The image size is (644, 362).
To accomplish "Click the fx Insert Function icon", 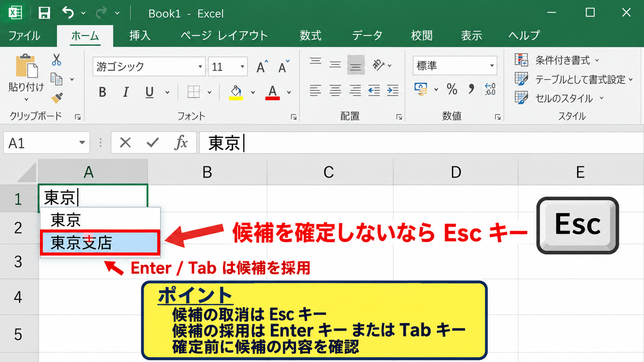I will coord(181,143).
